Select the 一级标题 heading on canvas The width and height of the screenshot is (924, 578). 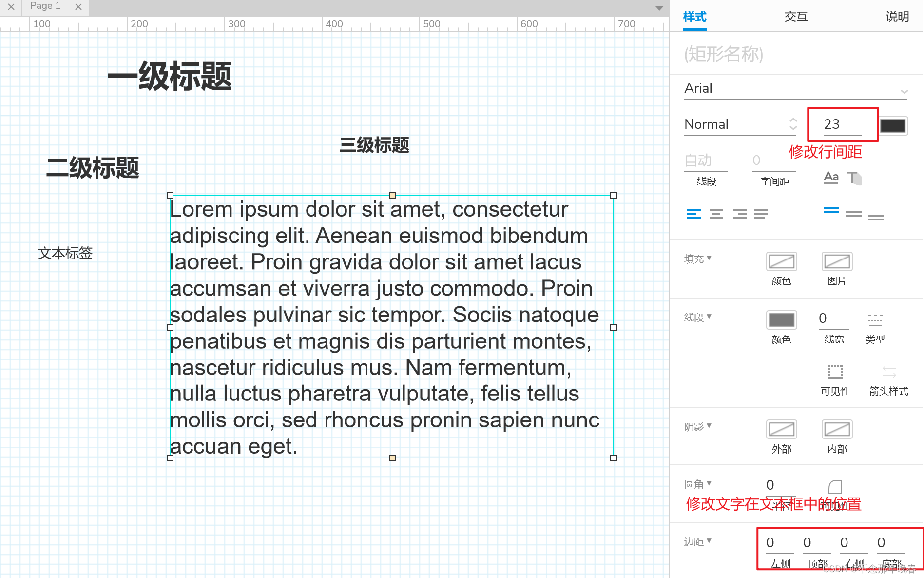pyautogui.click(x=170, y=77)
